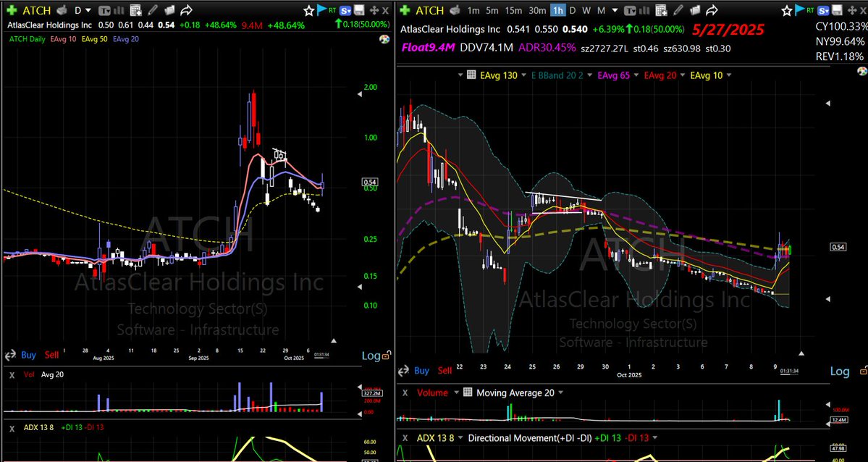Open the text tool dropdown in left chart

tap(104, 11)
